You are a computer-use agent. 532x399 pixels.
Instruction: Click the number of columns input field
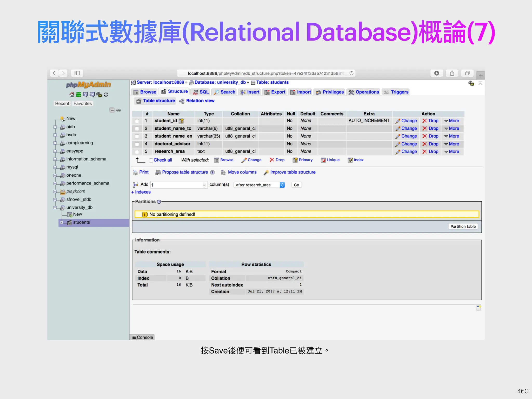(178, 185)
